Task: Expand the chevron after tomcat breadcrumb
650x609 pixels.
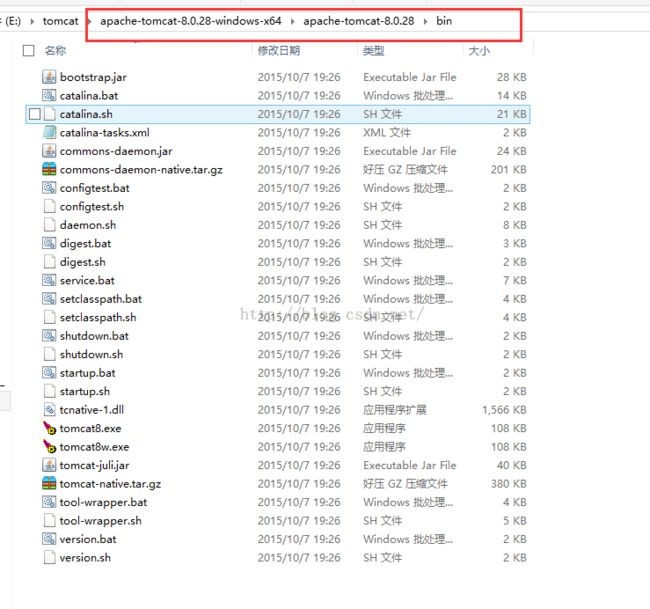Action: [x=89, y=21]
